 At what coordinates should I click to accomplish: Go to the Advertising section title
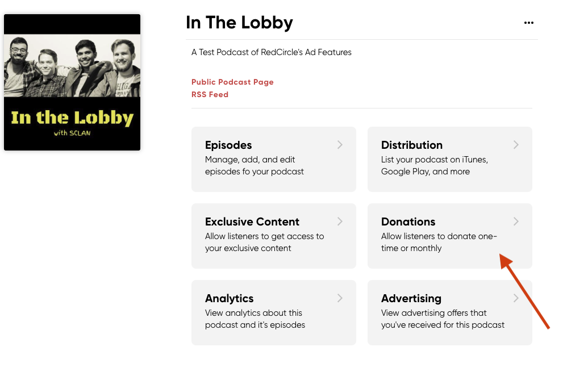(x=411, y=298)
